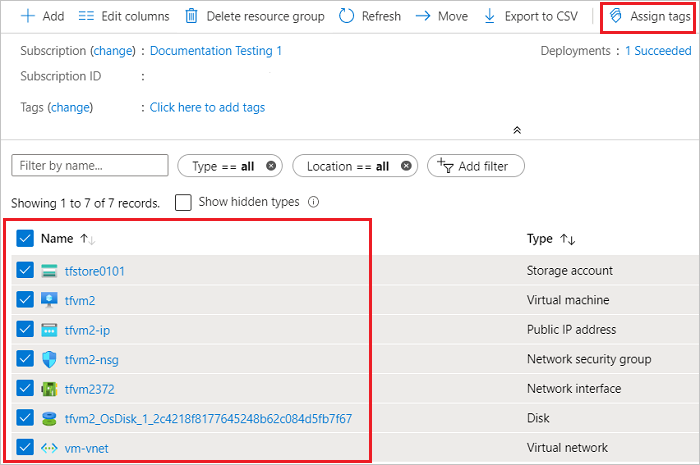Click the tfstore0101 storage account icon
700x465 pixels.
tap(49, 270)
